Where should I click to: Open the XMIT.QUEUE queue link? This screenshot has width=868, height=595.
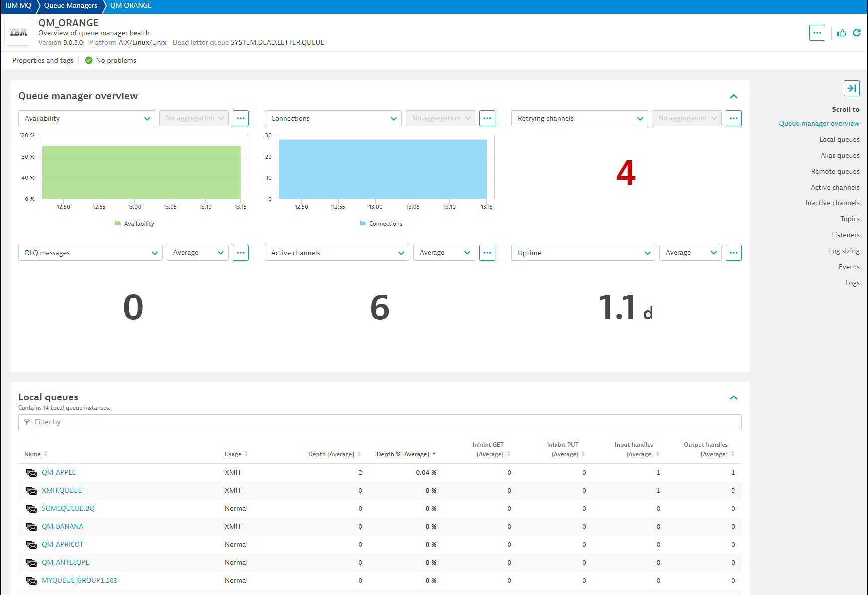62,491
